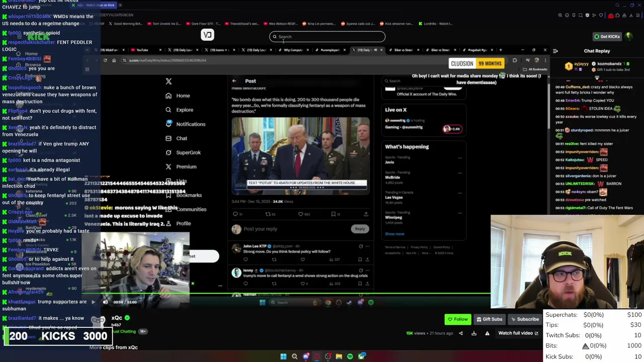Open more options for Las Vegas trend
Screen dimensions: 644x362
[460, 193]
